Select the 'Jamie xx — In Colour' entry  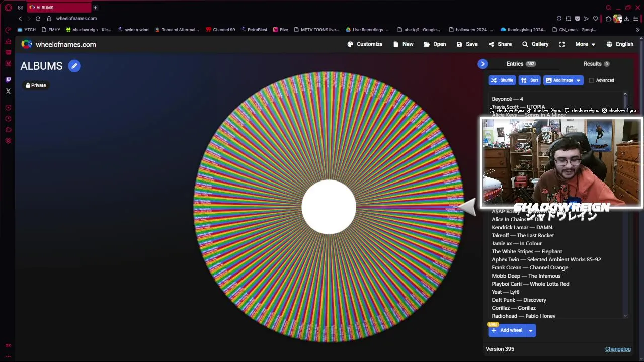[517, 243]
